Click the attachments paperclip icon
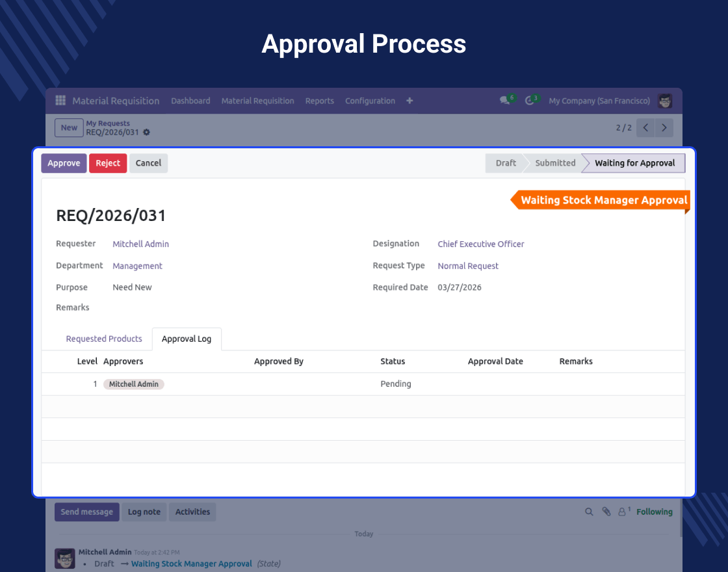This screenshot has width=728, height=572. pos(606,512)
